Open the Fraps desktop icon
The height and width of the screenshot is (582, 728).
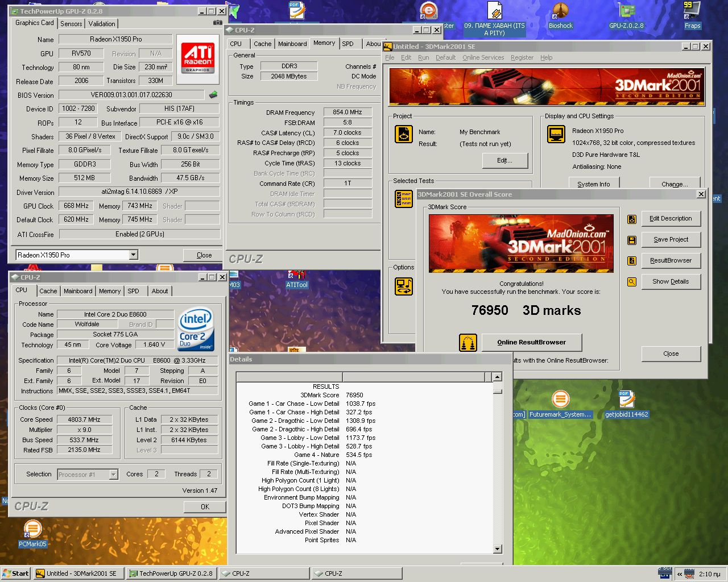[x=692, y=15]
